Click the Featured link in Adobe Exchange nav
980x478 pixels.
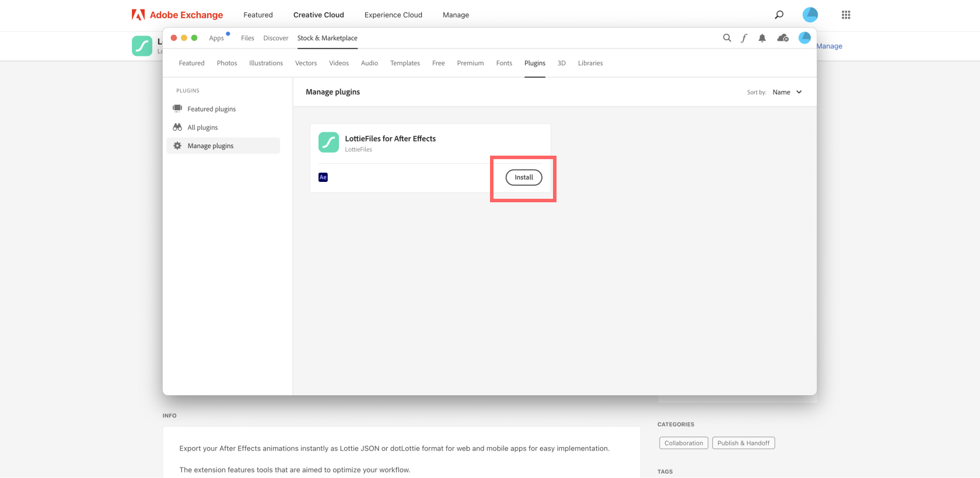[x=258, y=15]
